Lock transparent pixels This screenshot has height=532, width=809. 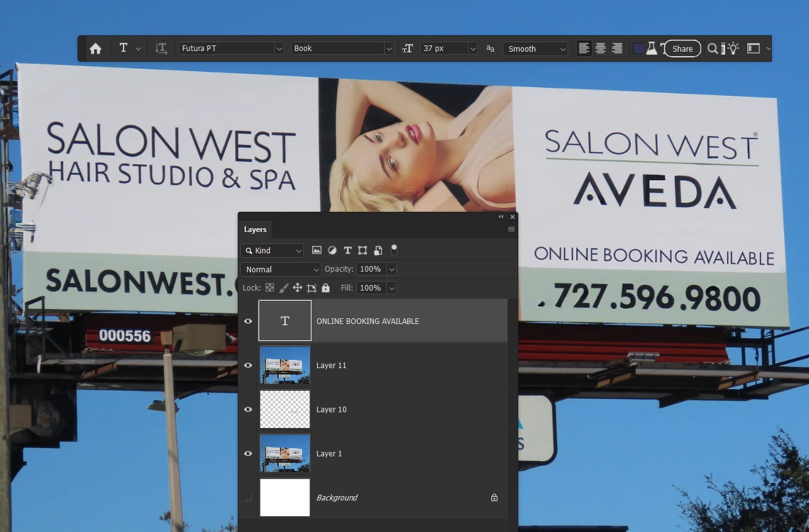(x=270, y=288)
